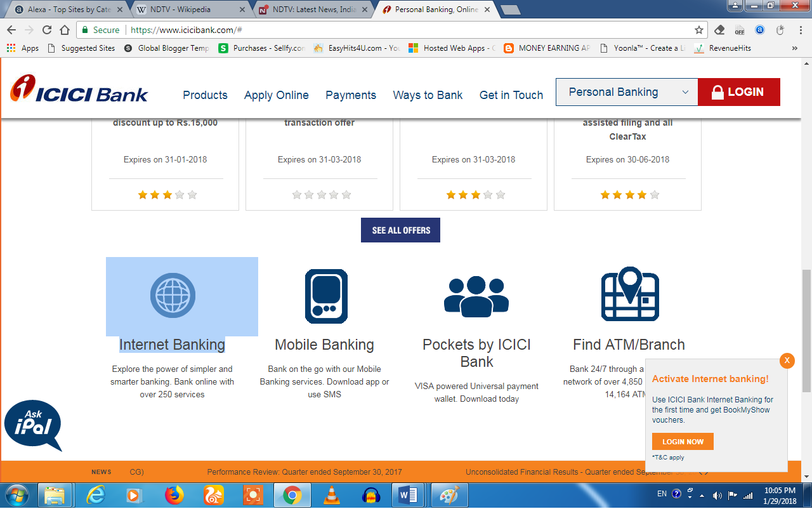Reload the ICICI Bank page
Image resolution: width=812 pixels, height=509 pixels.
pos(47,30)
